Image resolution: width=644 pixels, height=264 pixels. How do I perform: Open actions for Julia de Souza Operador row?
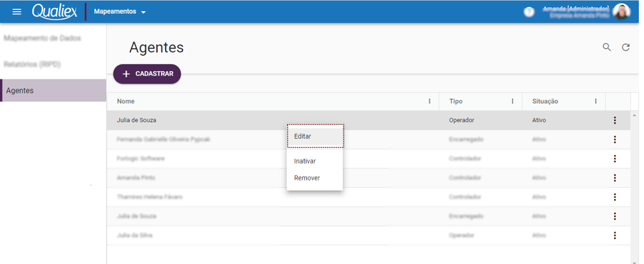[x=615, y=120]
